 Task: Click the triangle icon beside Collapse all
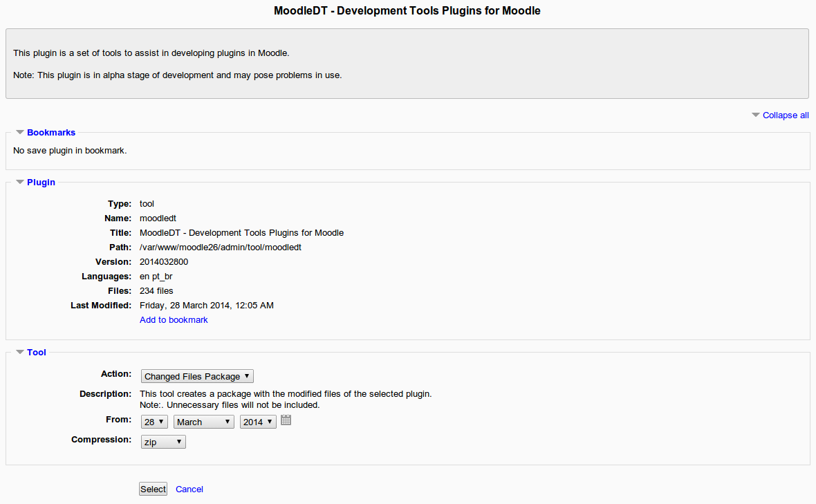coord(755,115)
